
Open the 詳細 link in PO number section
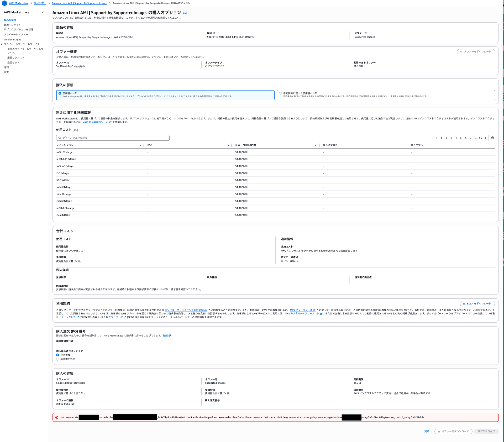coord(167,336)
